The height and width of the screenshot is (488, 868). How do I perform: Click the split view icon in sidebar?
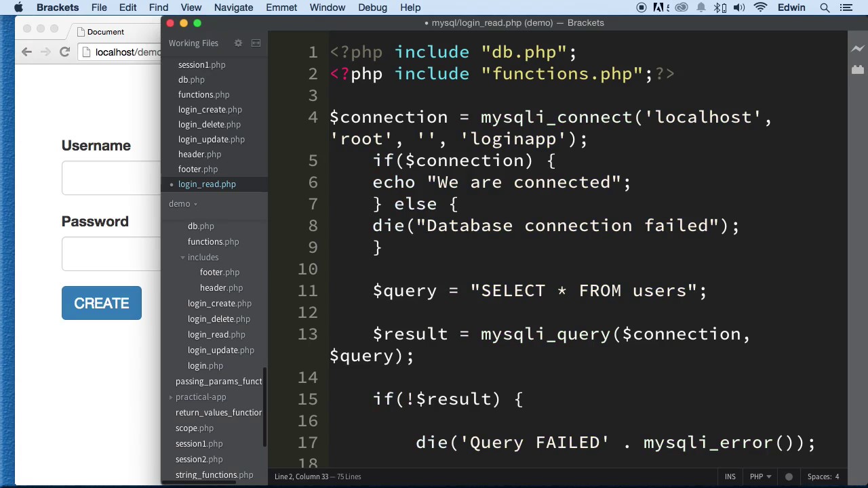[x=256, y=43]
